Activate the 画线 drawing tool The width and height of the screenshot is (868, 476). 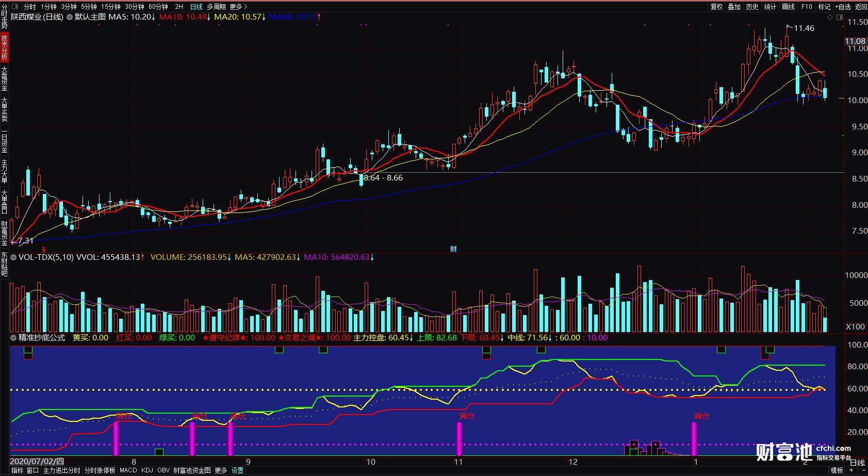(789, 7)
